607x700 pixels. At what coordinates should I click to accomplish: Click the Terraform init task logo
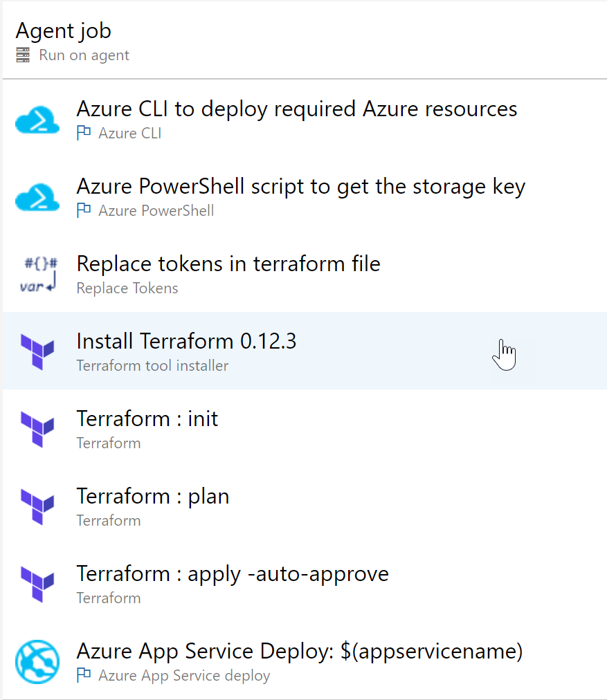click(37, 430)
